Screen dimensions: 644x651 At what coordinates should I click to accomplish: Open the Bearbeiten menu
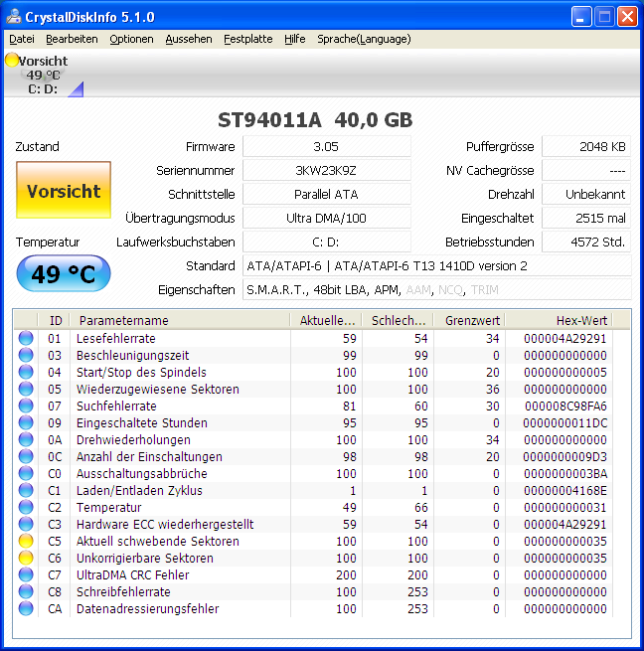click(x=72, y=39)
